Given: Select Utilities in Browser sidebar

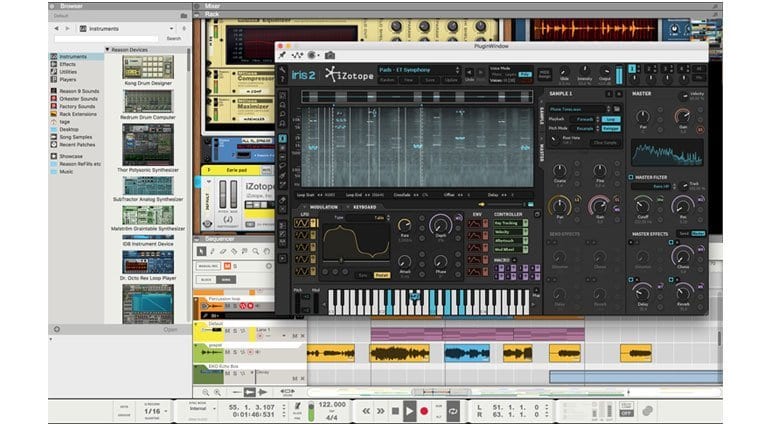Looking at the screenshot, I should coord(68,72).
